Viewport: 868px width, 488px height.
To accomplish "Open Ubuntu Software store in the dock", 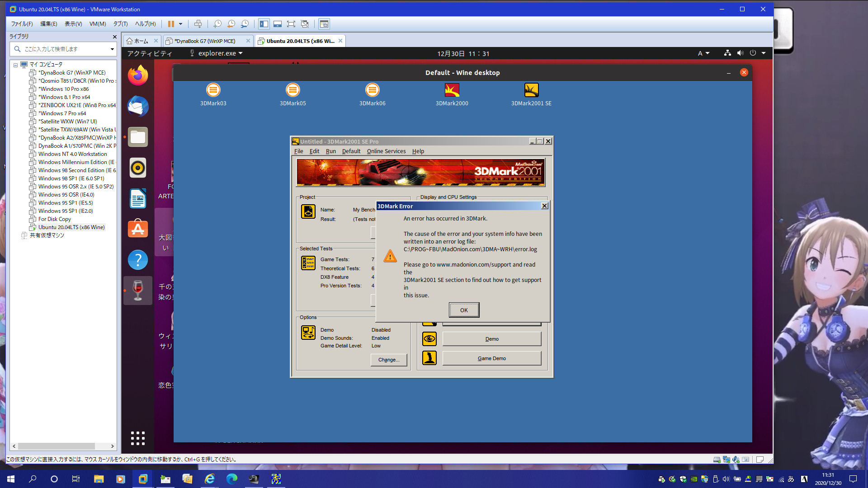I will (138, 229).
